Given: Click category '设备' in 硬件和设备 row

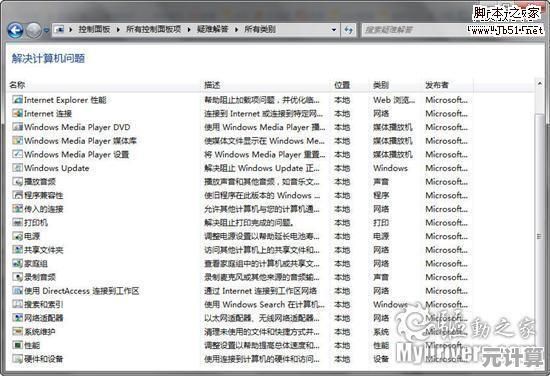Looking at the screenshot, I should pos(381,359).
